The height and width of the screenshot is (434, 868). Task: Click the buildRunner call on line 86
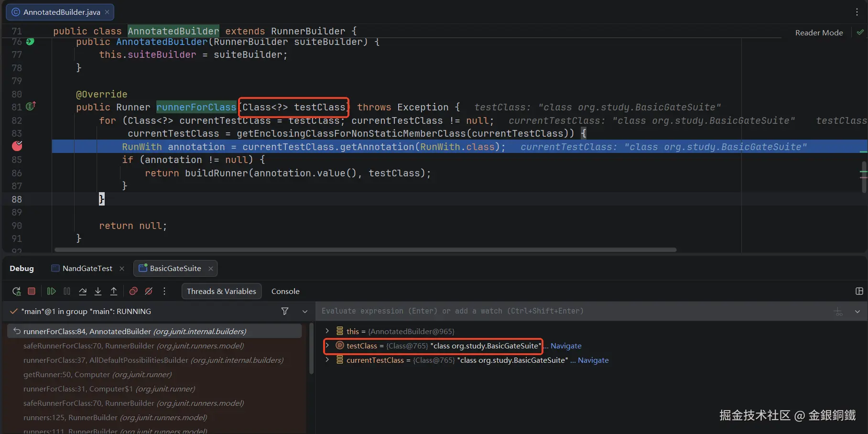[x=217, y=173]
